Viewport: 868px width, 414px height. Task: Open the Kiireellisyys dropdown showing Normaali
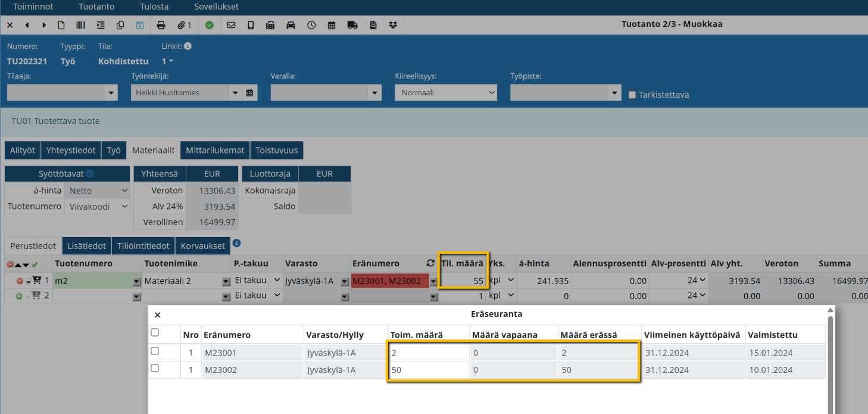pos(445,93)
